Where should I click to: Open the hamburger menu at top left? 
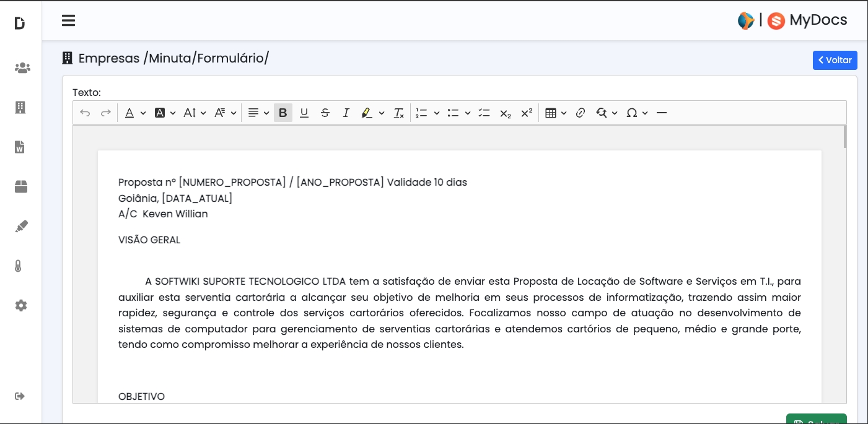(68, 20)
